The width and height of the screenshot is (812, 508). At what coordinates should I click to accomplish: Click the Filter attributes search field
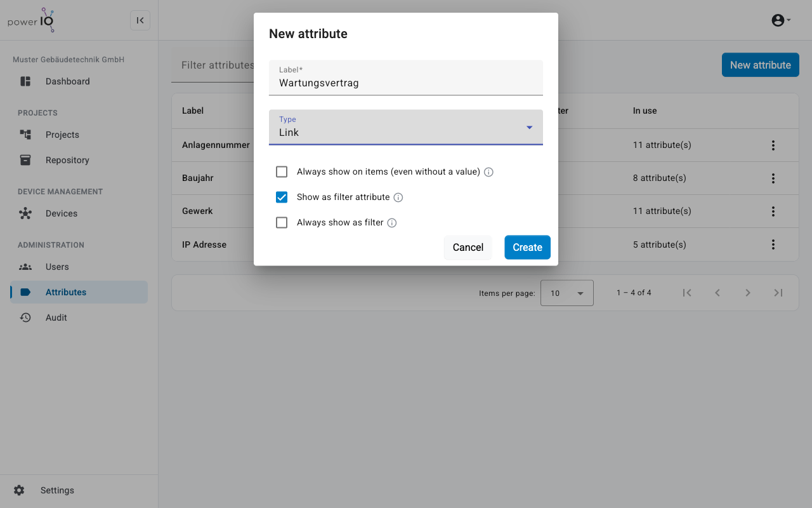click(213, 65)
